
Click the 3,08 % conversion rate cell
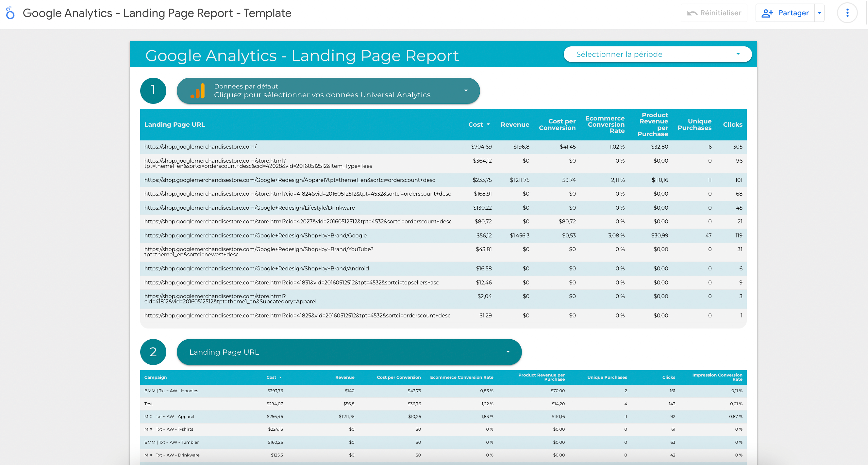(616, 235)
